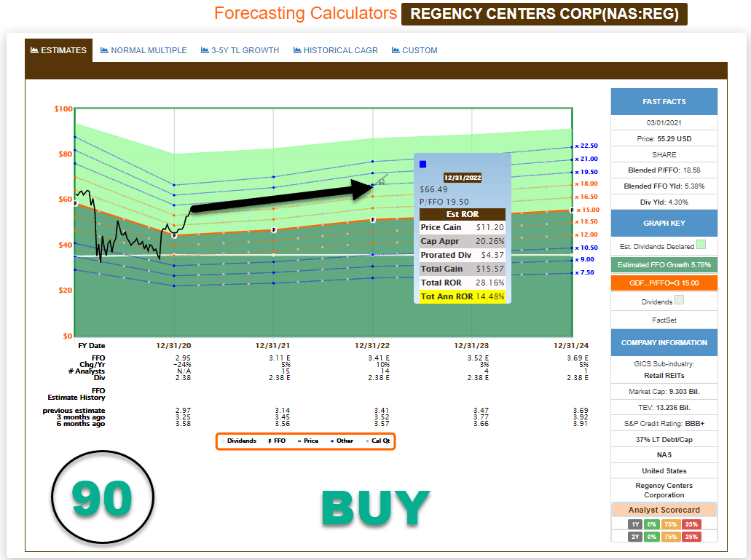Open the HISTORICAL CAGR tab
Screen dimensions: 751x560
pyautogui.click(x=336, y=50)
